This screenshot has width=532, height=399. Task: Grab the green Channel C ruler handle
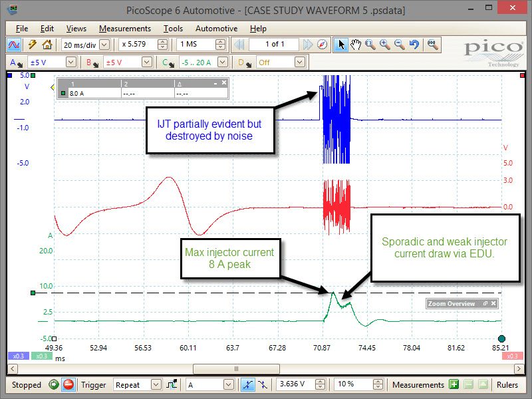33,293
